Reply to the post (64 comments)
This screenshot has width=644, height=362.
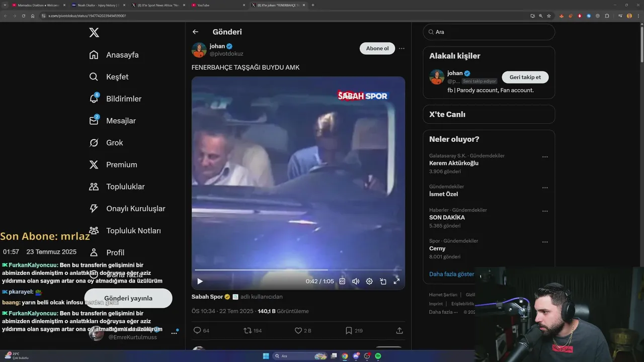point(202,330)
